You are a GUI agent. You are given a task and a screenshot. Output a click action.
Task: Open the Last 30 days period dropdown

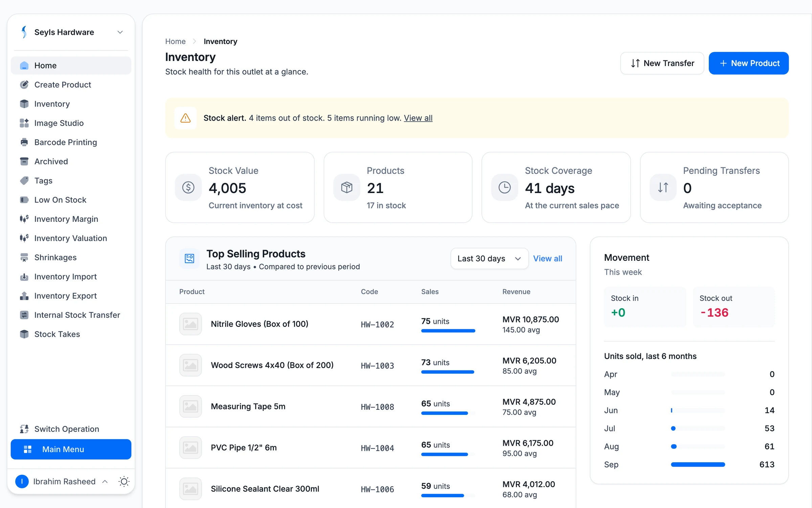[489, 259]
